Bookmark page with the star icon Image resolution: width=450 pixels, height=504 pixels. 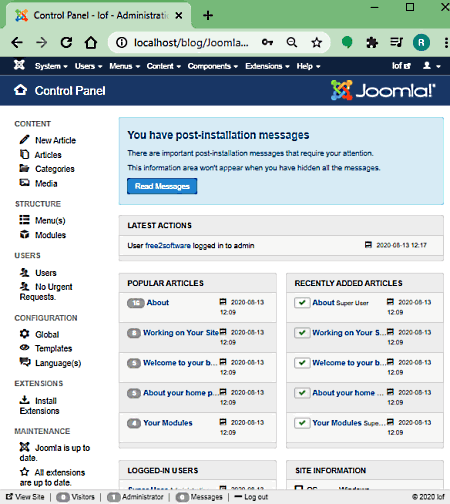tap(316, 42)
